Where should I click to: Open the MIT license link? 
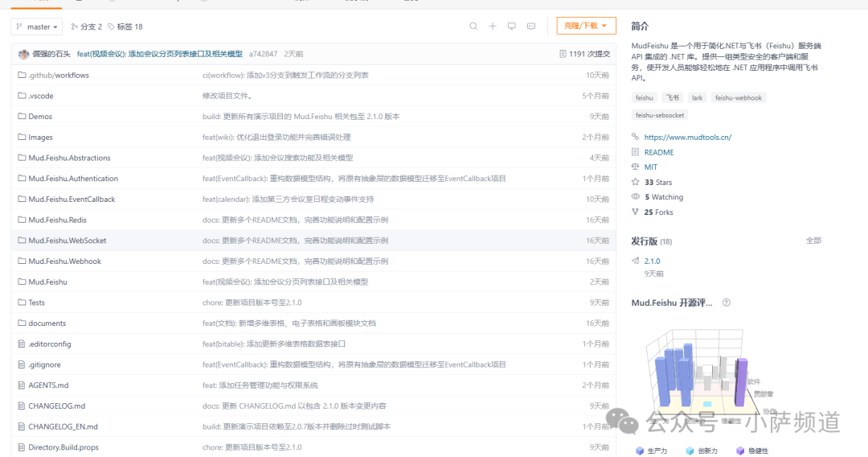coord(650,167)
